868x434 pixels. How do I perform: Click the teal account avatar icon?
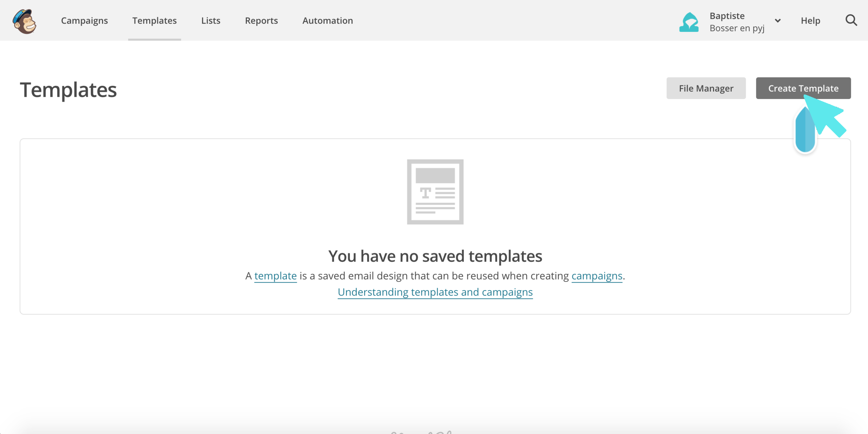tap(689, 22)
